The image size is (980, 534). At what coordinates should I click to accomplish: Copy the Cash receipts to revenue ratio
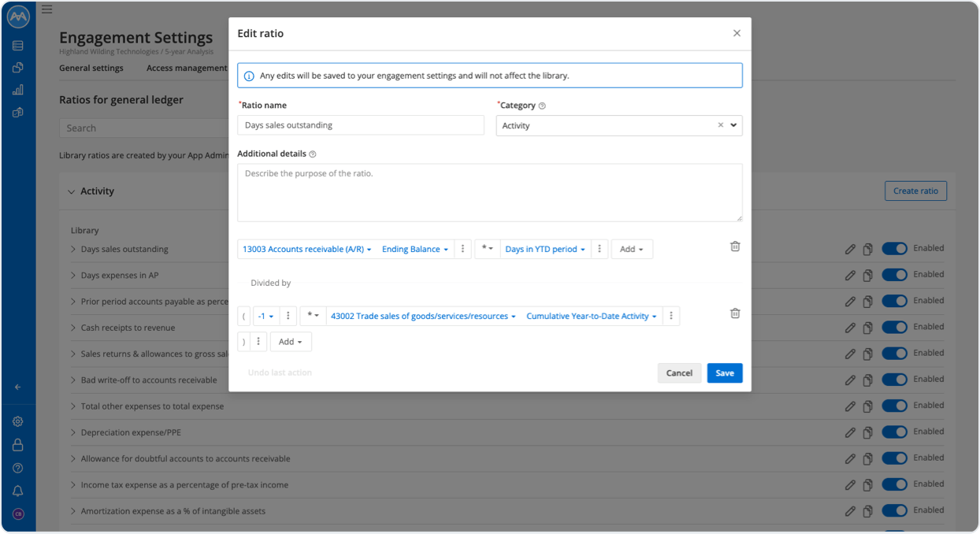[867, 328]
